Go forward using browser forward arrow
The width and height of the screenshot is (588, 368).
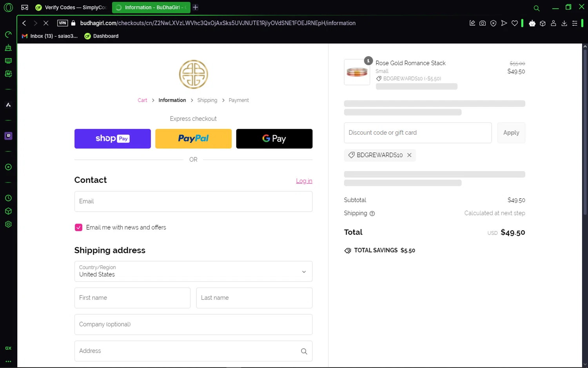pos(35,23)
